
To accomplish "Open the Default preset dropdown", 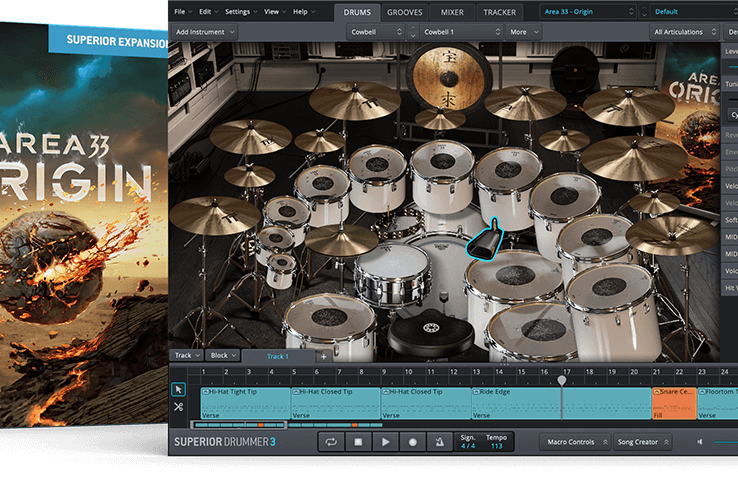I will pyautogui.click(x=694, y=12).
